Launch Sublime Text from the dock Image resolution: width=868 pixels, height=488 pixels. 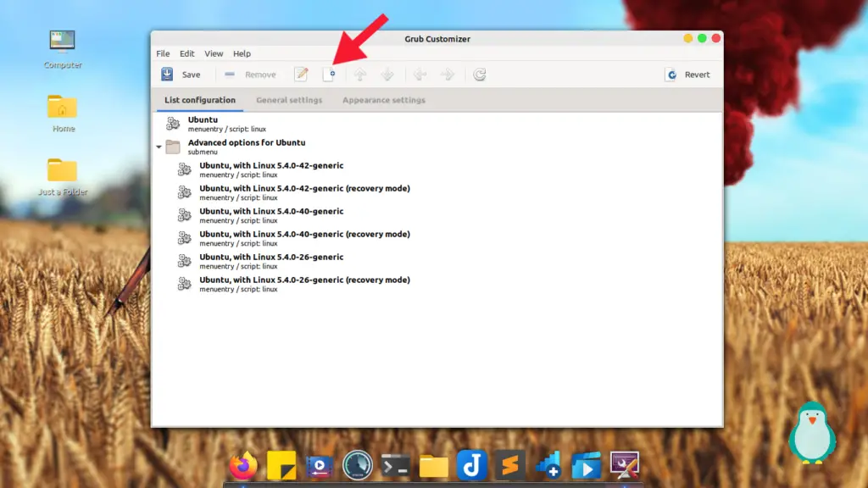click(509, 466)
